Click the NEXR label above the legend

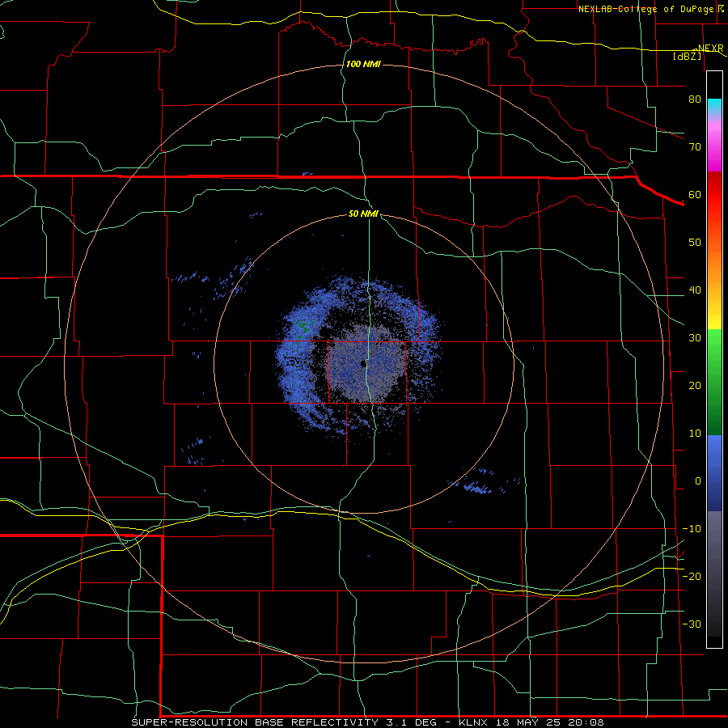pyautogui.click(x=710, y=49)
